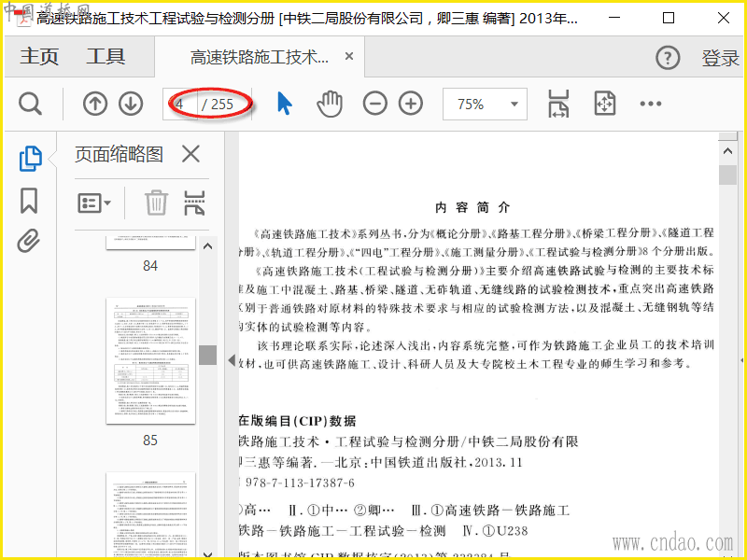Click the total page count 255

pos(222,105)
